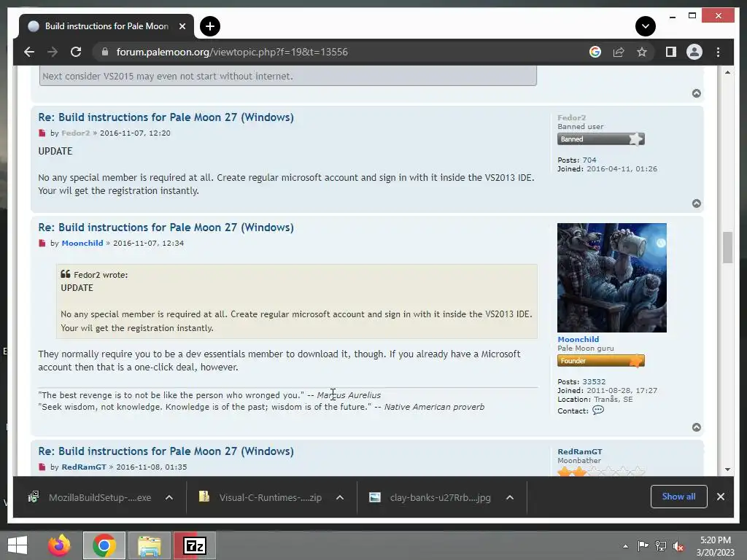
Task: Go back to the previous page
Action: click(29, 52)
